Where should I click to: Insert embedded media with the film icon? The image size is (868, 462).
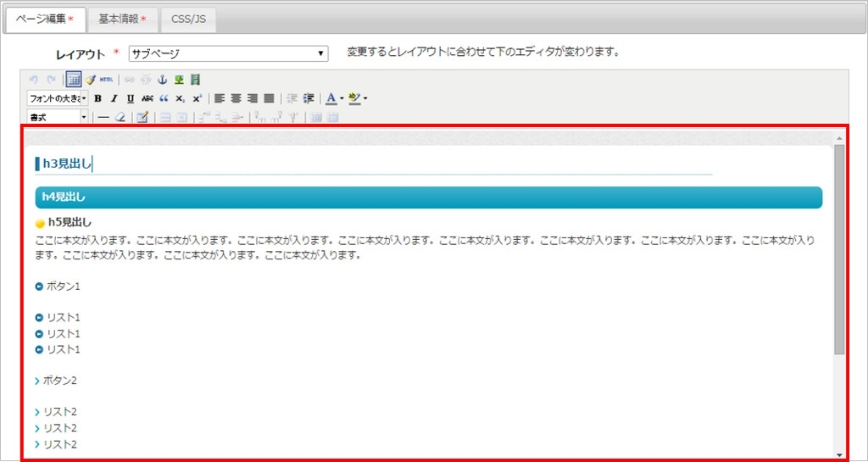pyautogui.click(x=195, y=80)
